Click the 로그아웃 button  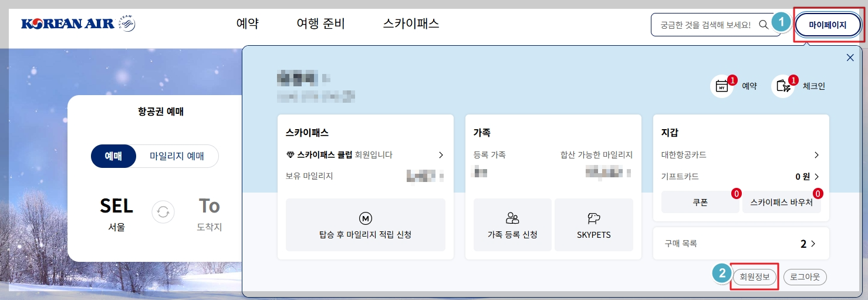(x=805, y=277)
